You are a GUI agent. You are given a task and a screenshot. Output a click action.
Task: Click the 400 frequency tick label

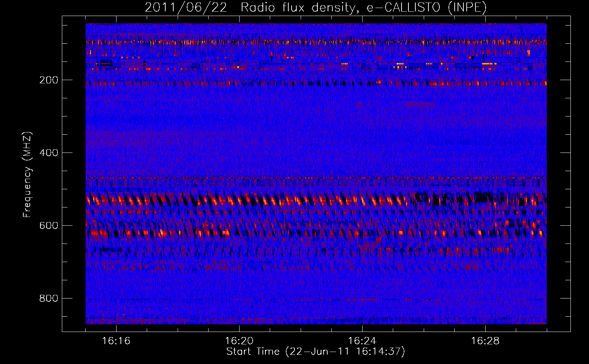[49, 153]
